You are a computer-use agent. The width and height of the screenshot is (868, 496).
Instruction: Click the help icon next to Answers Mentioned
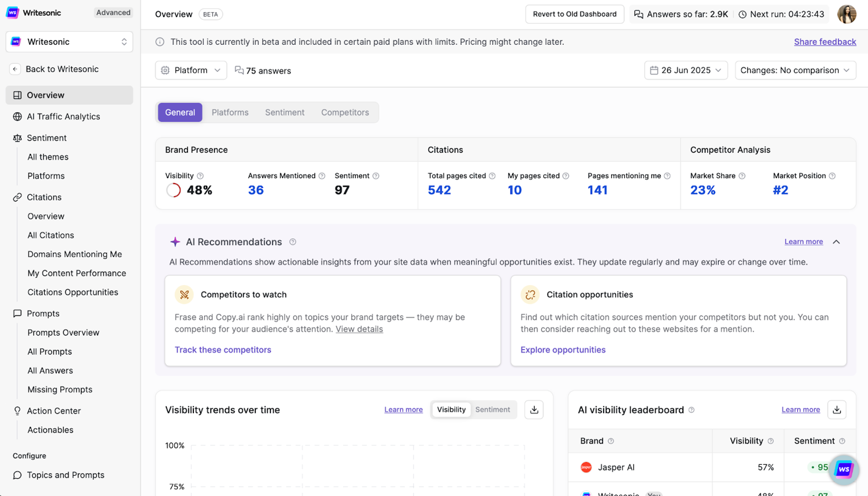[x=322, y=176]
